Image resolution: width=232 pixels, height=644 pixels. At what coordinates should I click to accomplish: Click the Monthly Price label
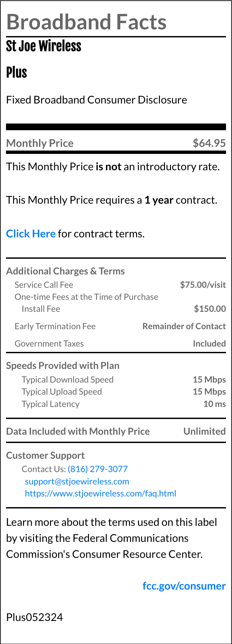pos(40,143)
